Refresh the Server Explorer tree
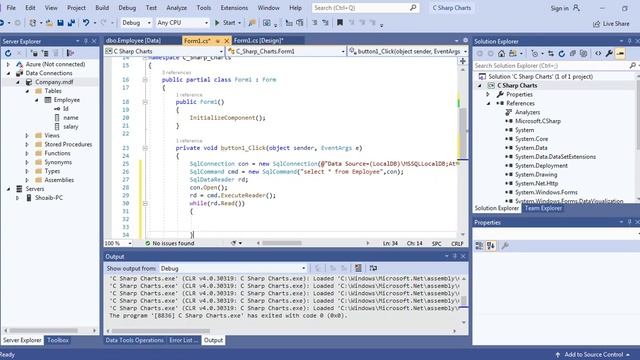 pos(8,53)
